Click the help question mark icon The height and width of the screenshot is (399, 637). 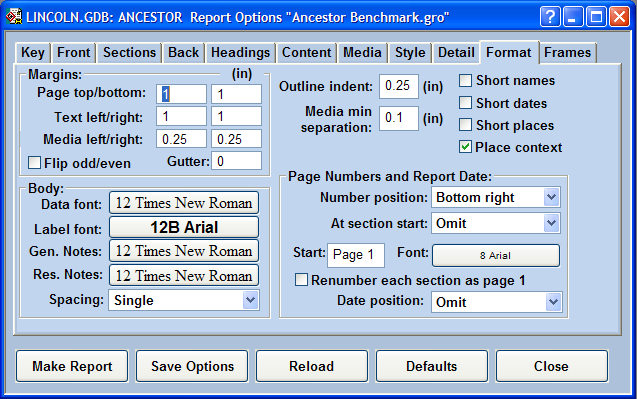tap(550, 17)
